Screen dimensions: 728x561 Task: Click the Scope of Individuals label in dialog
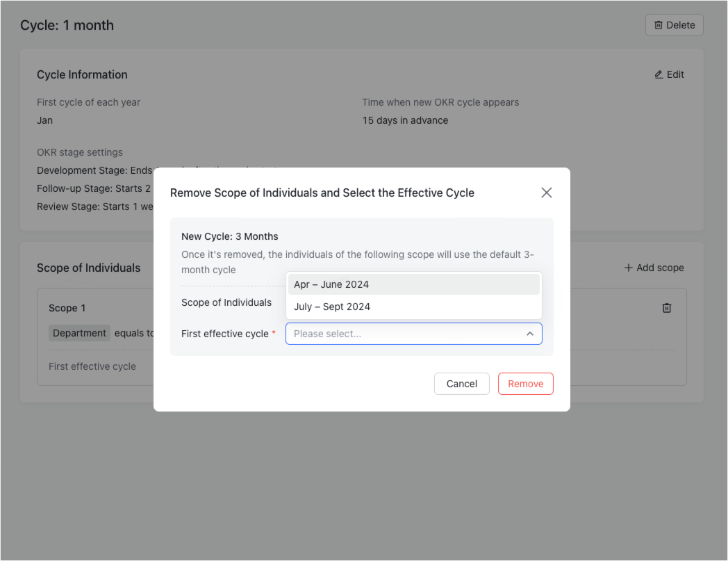(226, 302)
